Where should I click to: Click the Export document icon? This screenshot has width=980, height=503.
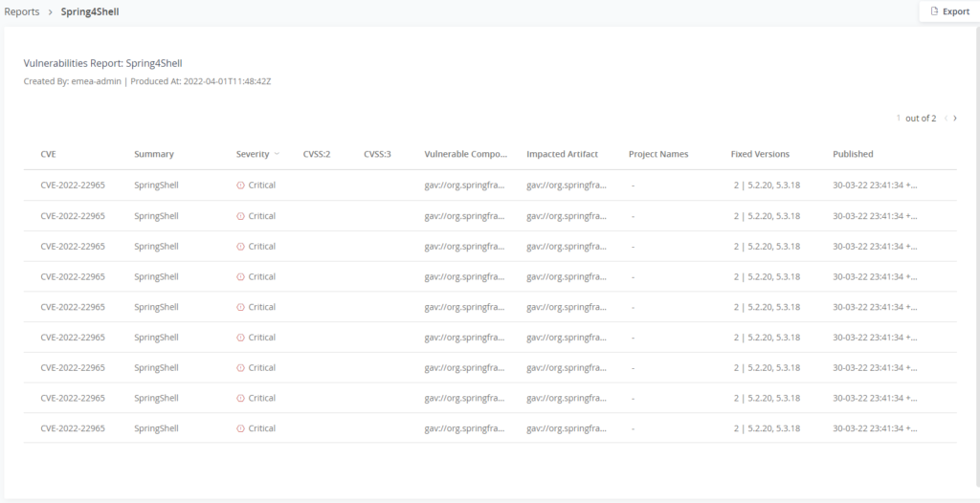[935, 11]
